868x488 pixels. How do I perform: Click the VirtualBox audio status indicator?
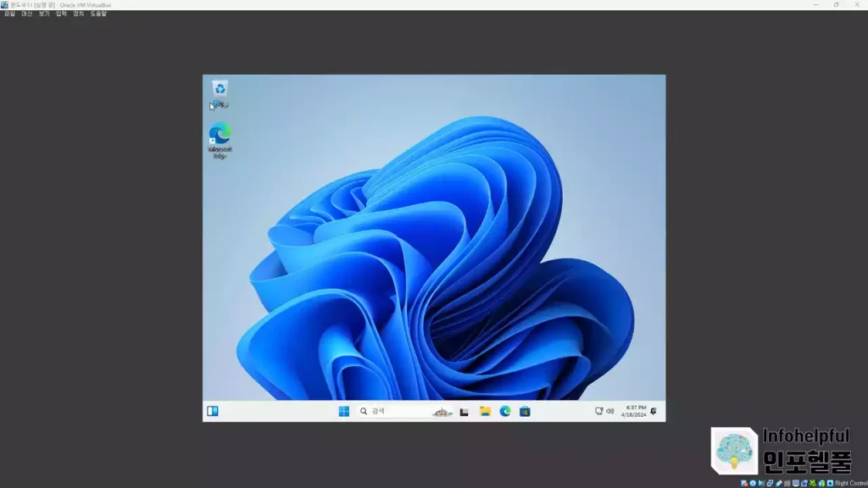click(x=760, y=484)
